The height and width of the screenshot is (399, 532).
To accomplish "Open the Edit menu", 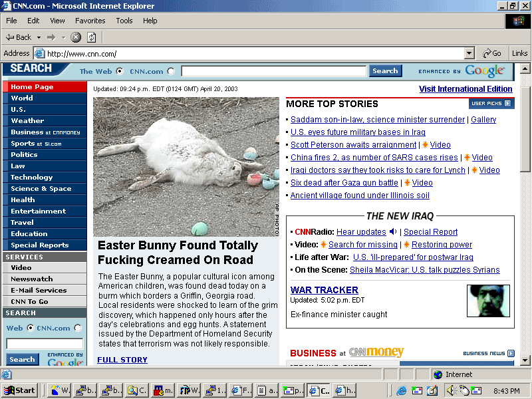I will click(x=33, y=21).
